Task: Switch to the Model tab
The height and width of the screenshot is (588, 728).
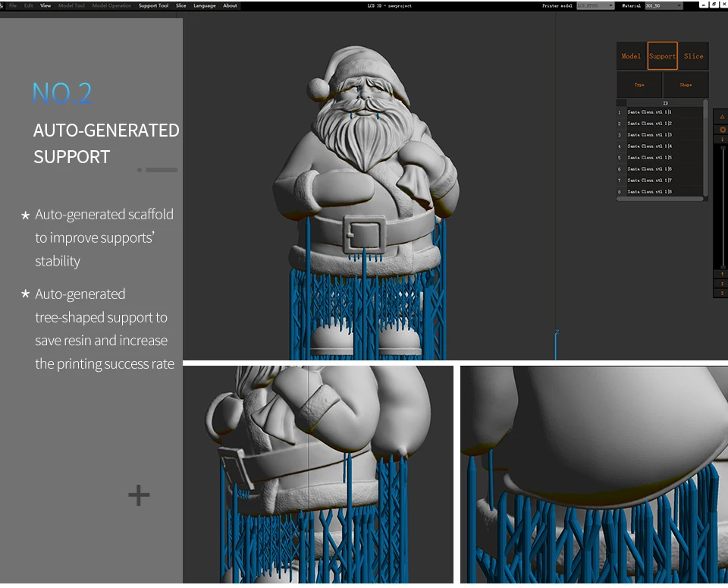Action: tap(631, 55)
